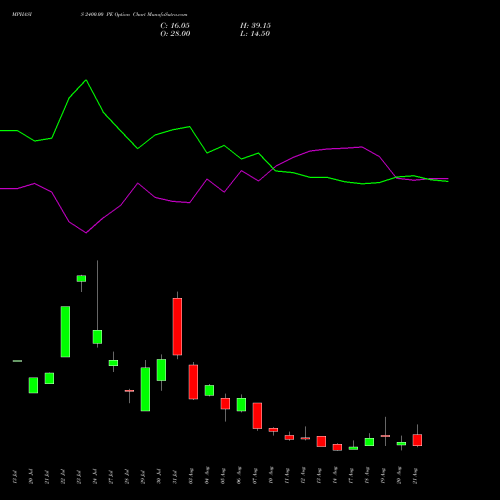Click the '13 Aug' date axis label
The width and height of the screenshot is (500, 500).
point(319,476)
